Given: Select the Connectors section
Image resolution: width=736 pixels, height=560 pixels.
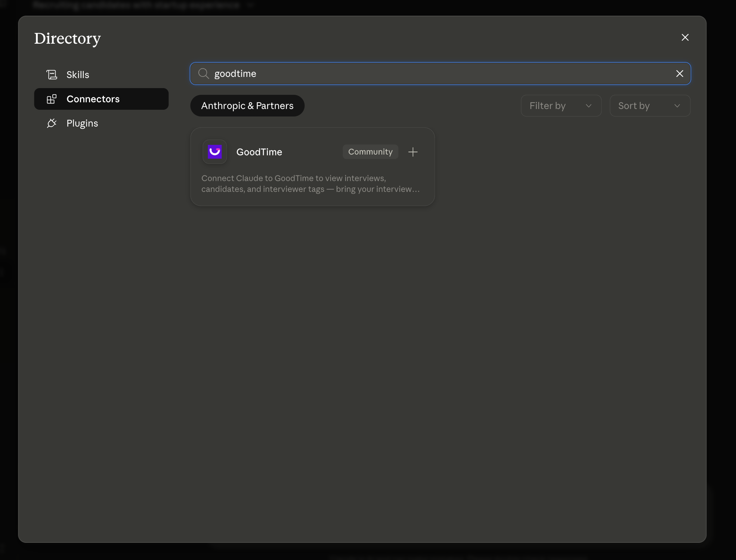Looking at the screenshot, I should 101,99.
